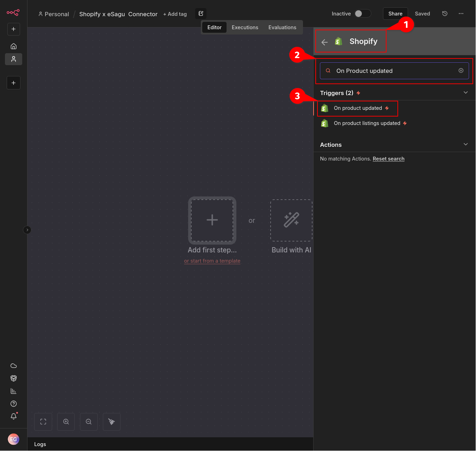Click the workflow name Shopify x eSagu Connector

tap(118, 14)
